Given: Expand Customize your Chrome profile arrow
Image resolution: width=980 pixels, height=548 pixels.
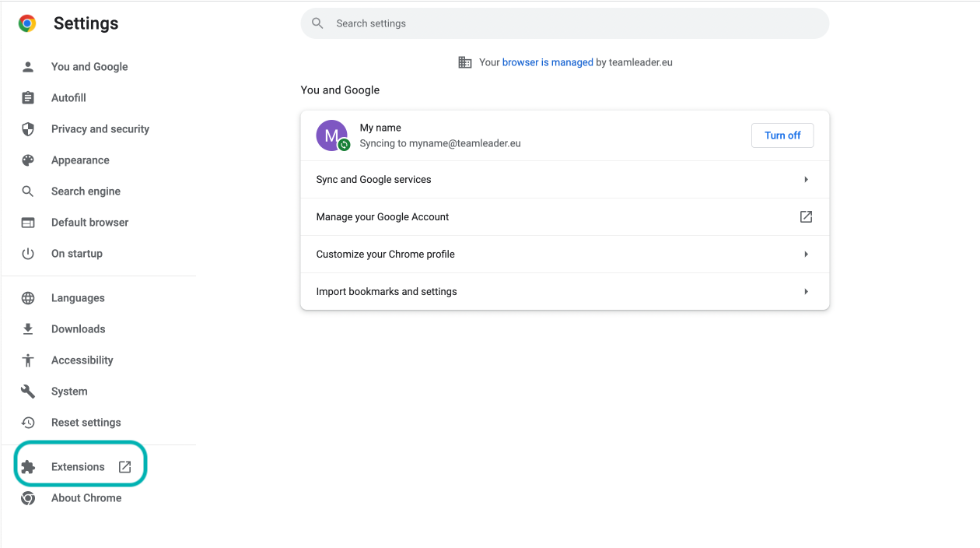Looking at the screenshot, I should click(806, 255).
